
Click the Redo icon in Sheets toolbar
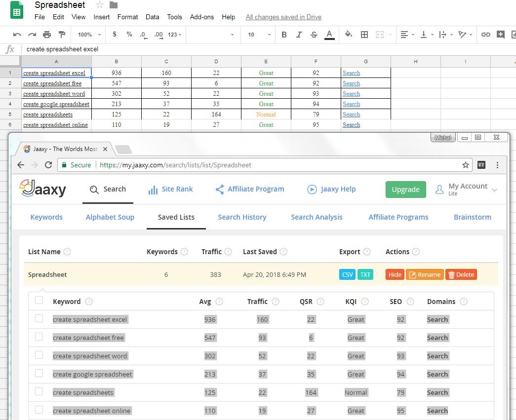click(32, 35)
